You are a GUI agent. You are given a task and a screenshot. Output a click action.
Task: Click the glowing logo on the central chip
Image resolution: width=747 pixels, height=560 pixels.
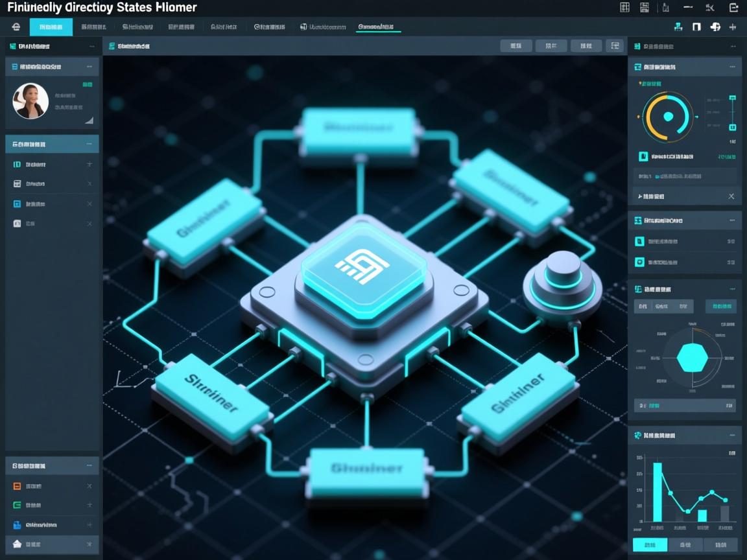tap(362, 266)
